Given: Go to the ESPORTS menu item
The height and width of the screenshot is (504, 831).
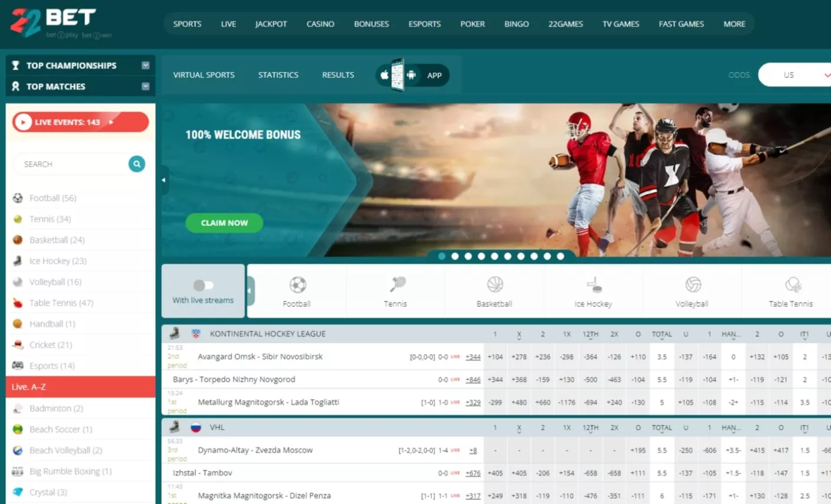Looking at the screenshot, I should pos(424,24).
